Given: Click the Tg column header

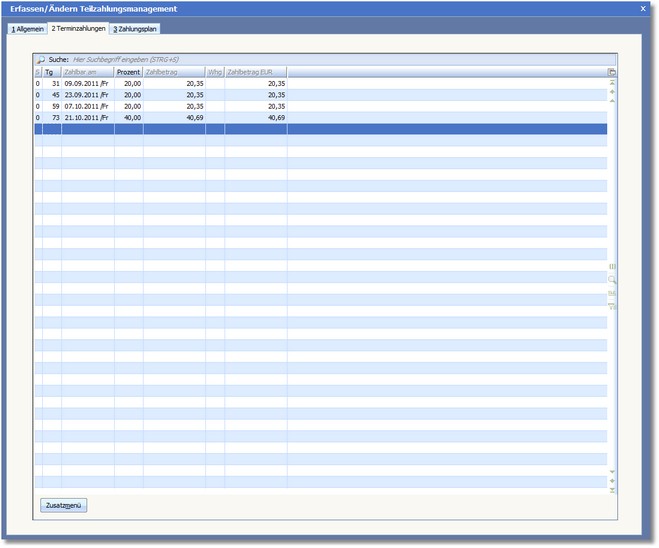Looking at the screenshot, I should [x=51, y=72].
